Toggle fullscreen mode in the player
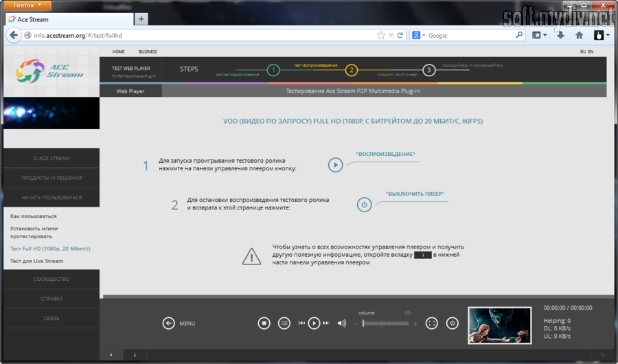The image size is (618, 364). point(431,323)
